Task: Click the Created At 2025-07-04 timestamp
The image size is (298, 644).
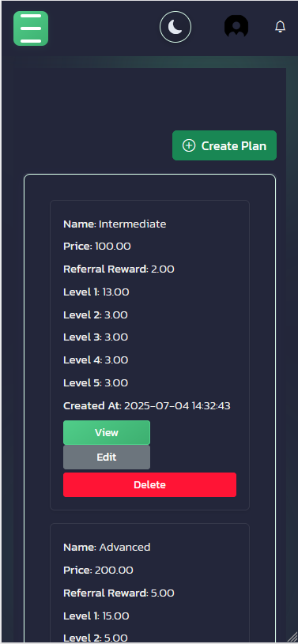Action: coord(147,406)
